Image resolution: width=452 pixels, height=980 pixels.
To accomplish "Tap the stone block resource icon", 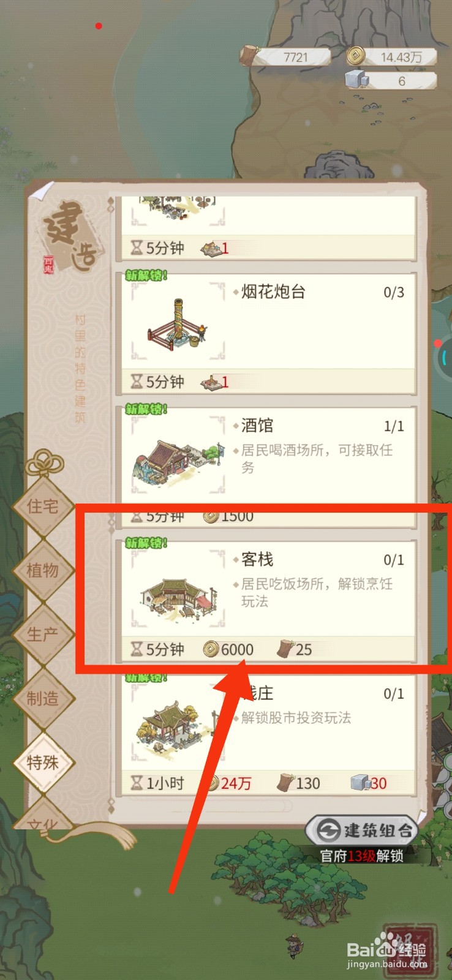I will pyautogui.click(x=356, y=80).
